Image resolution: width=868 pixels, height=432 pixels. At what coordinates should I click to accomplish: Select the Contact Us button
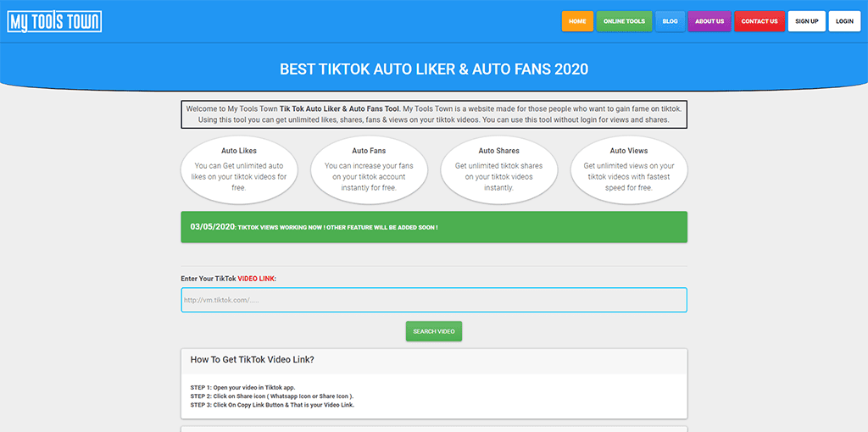click(x=759, y=21)
